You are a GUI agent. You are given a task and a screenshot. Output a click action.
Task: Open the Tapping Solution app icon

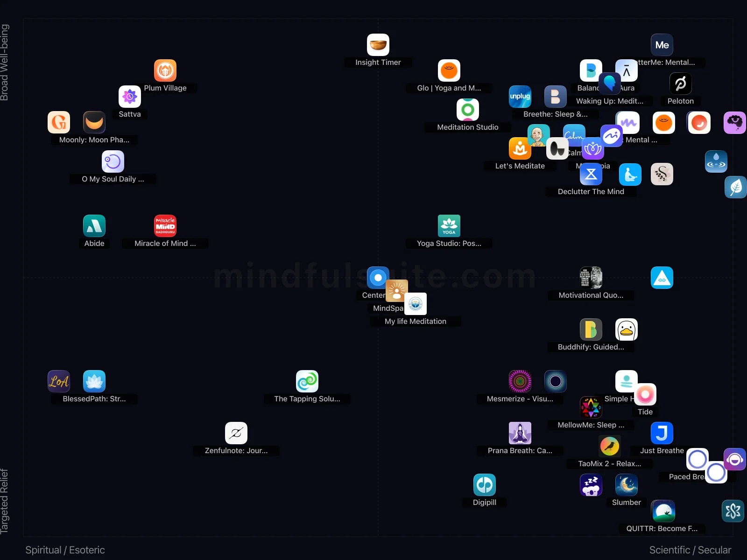click(307, 381)
